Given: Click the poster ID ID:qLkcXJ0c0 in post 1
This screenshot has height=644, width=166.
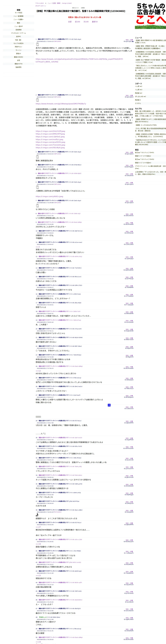Looking at the screenshot, I should tap(128, 42).
